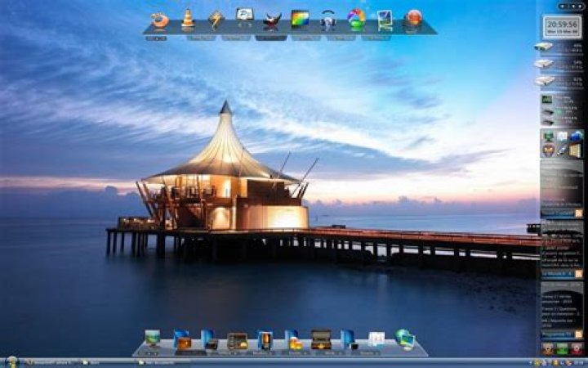Open the stacked photos gallery icon
Screen dimensions: 588x368
[385, 20]
